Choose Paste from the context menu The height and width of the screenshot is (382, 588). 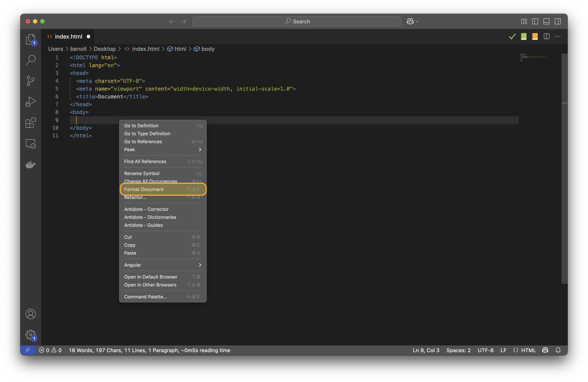coord(163,253)
